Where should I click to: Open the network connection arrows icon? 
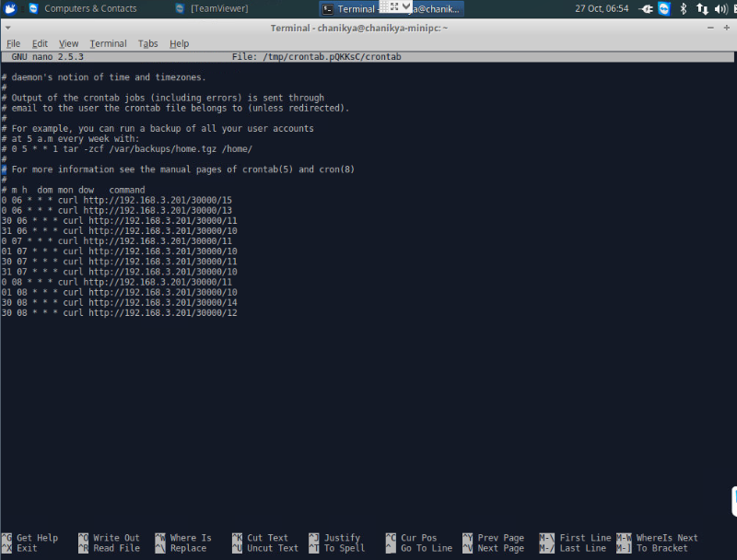click(702, 8)
